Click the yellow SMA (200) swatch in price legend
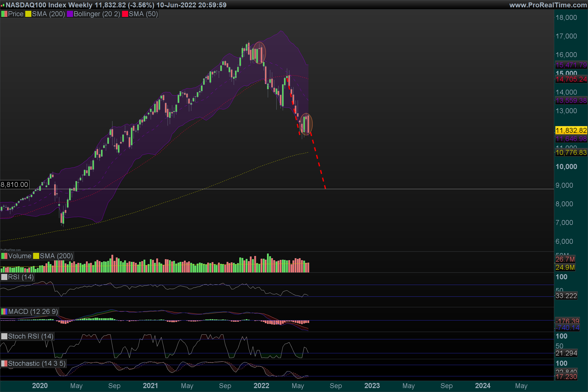This screenshot has height=392, width=588. pos(28,14)
